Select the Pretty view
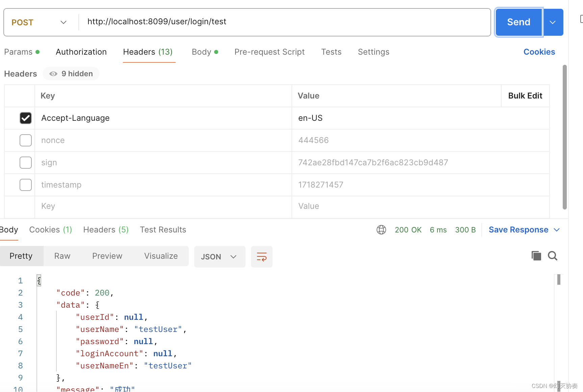583x392 pixels. pos(21,256)
